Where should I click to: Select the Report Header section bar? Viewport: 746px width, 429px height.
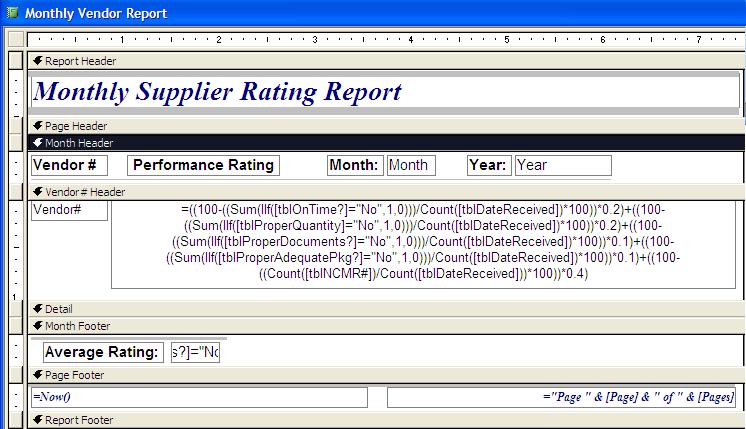point(386,61)
